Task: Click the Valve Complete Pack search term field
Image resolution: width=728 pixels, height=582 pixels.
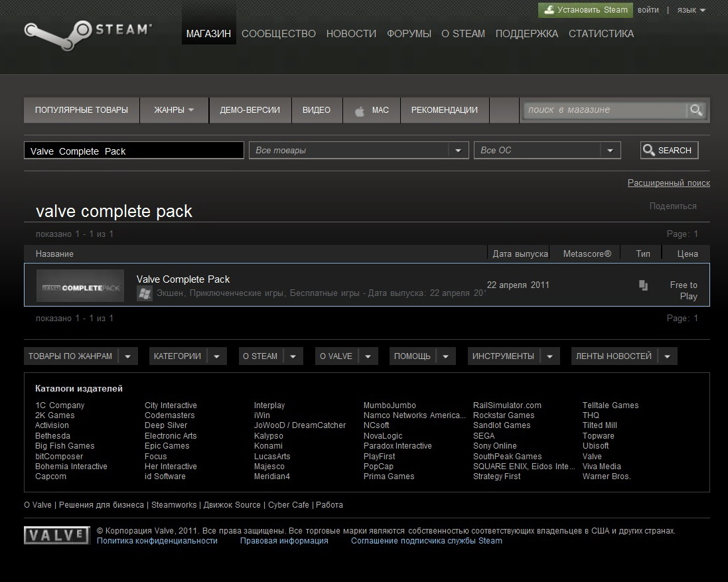Action: pos(133,151)
